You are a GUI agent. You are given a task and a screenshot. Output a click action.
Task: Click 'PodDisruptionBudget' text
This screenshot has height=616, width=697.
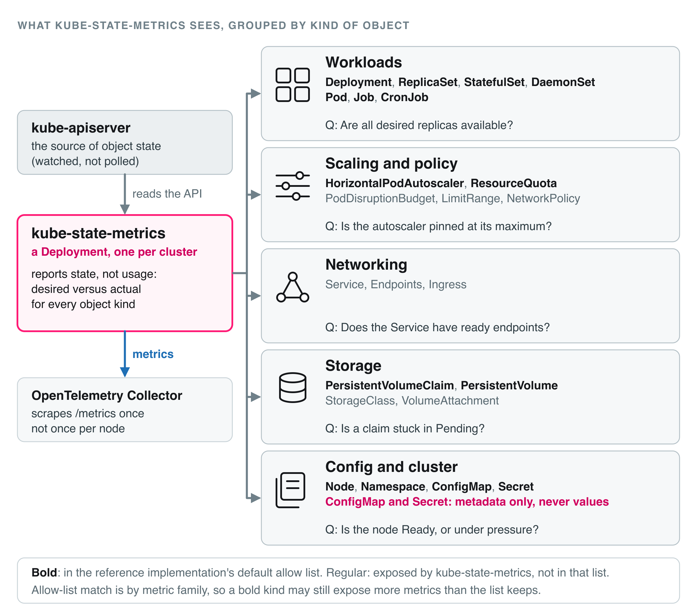380,198
